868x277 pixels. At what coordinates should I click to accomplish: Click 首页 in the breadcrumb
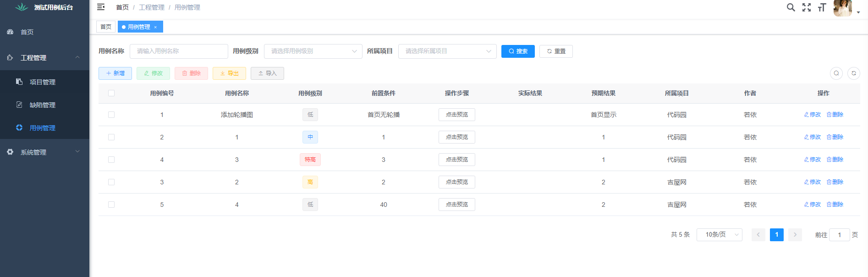point(122,7)
